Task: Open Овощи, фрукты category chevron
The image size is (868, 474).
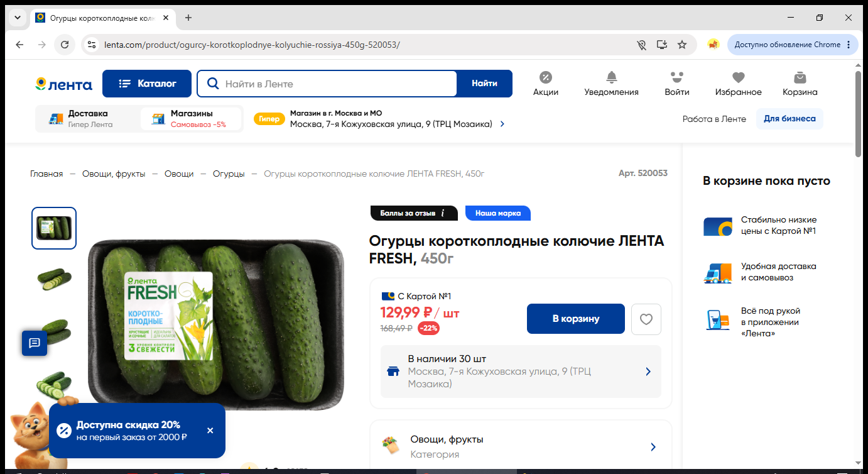Action: click(653, 447)
